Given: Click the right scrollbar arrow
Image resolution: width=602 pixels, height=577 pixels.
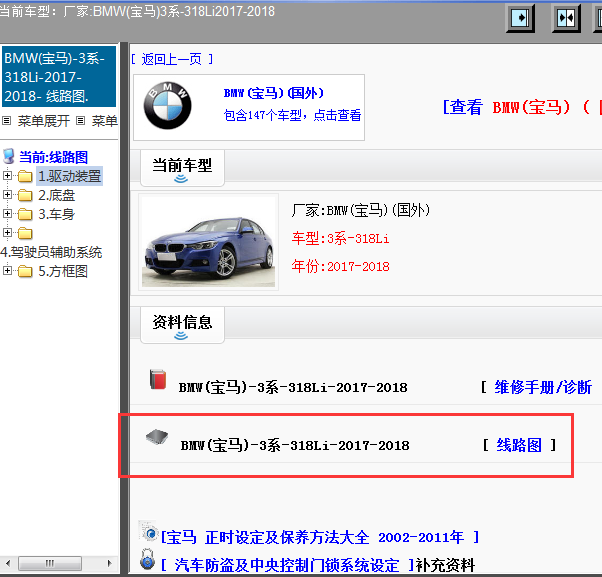Looking at the screenshot, I should 110,563.
